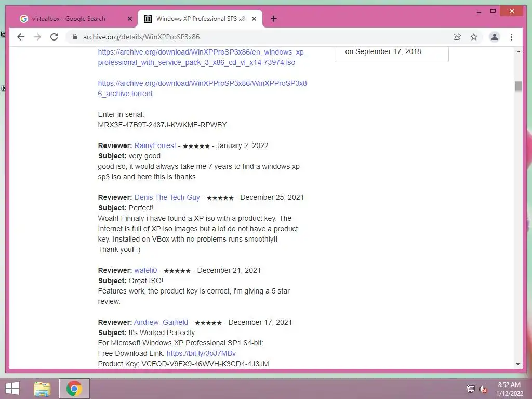Go back to the previous page

click(21, 37)
